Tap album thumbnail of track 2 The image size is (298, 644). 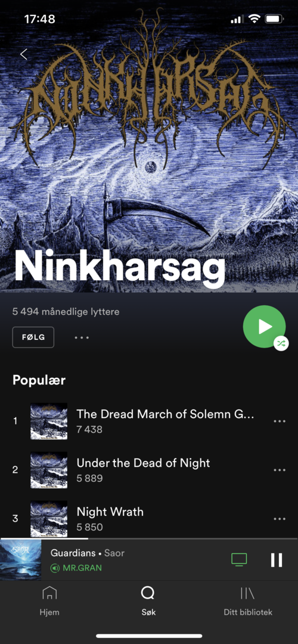49,470
